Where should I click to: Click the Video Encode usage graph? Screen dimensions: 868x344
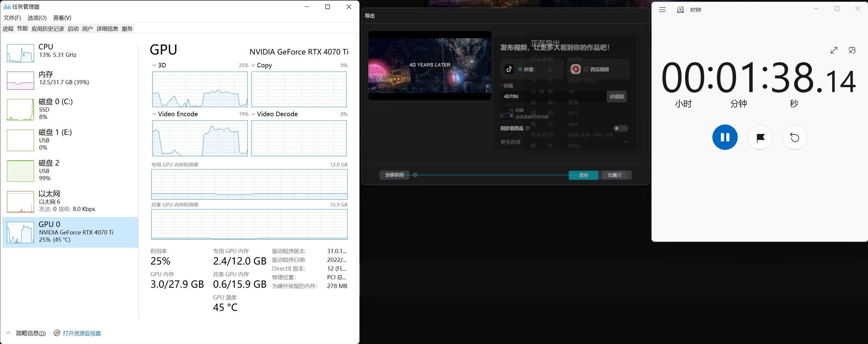(200, 138)
